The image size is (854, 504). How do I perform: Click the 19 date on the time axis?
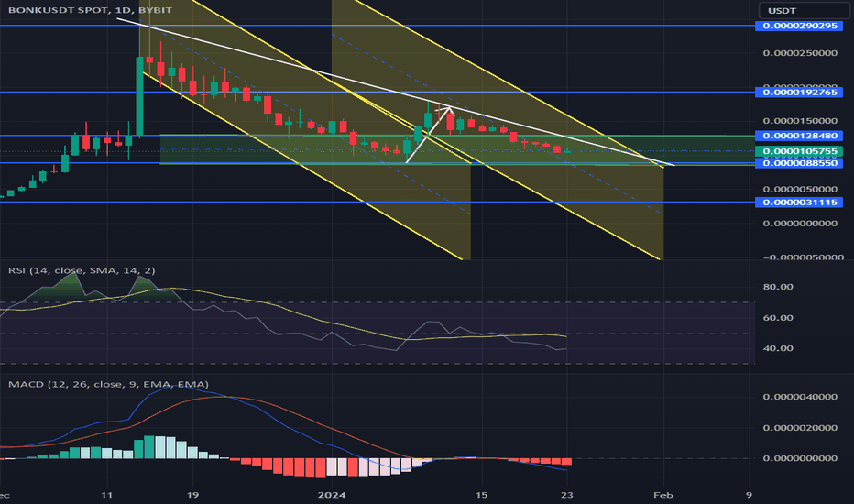pos(192,495)
